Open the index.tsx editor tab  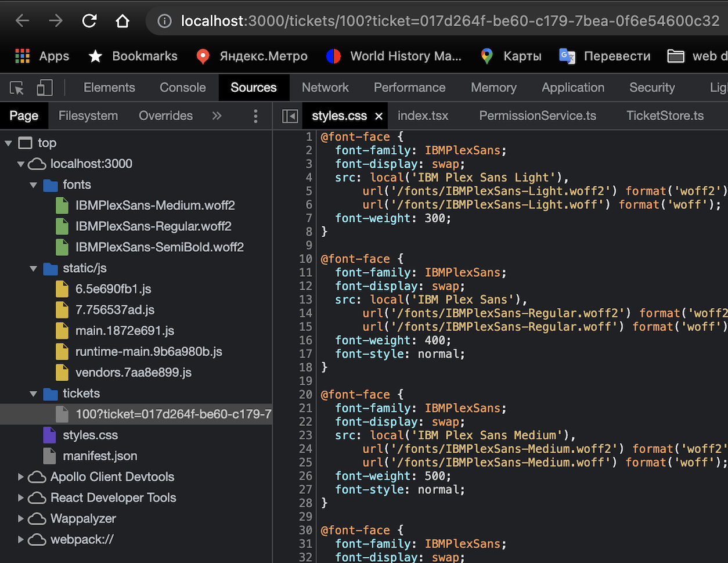423,116
